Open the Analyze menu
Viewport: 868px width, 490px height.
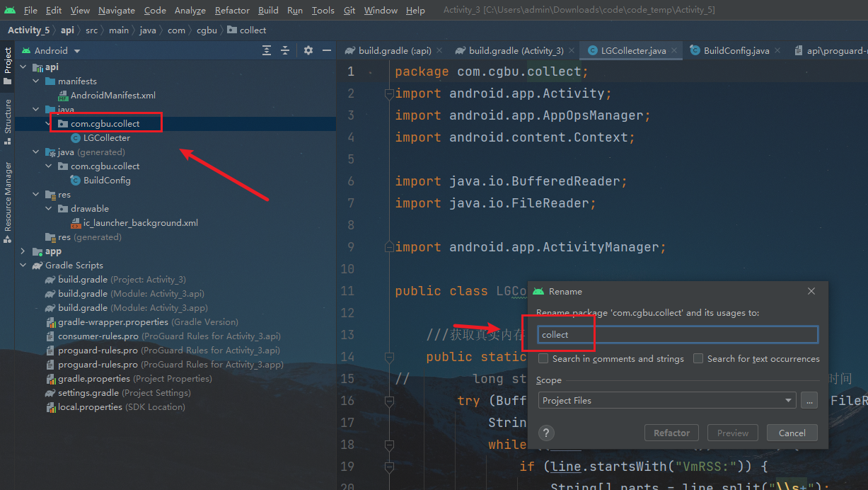[x=190, y=11]
